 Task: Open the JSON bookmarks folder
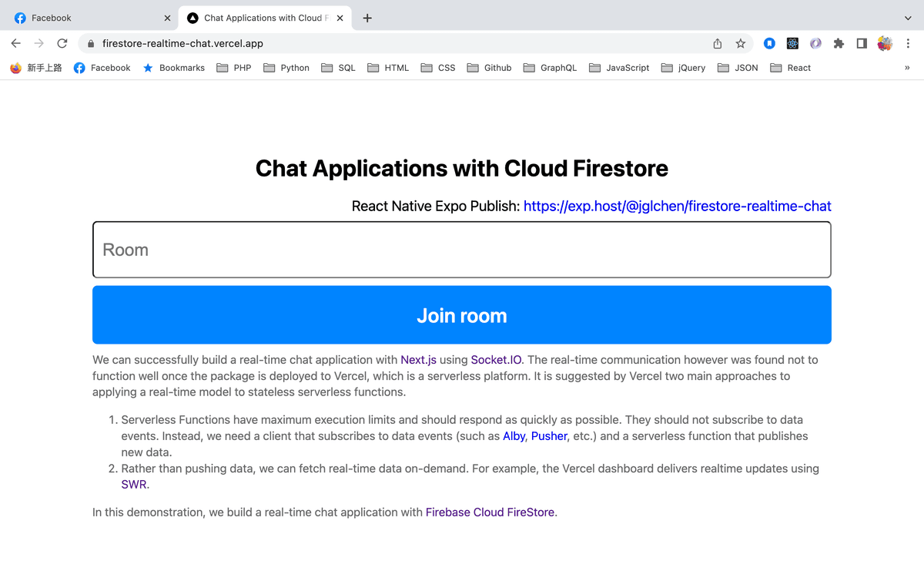(738, 68)
